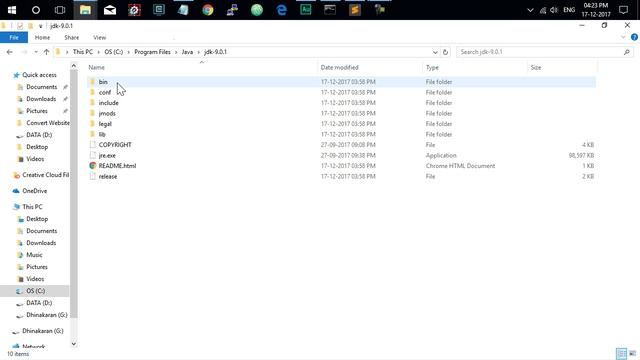Go to This PC breadcrumb
Image resolution: width=640 pixels, height=360 pixels.
(83, 52)
